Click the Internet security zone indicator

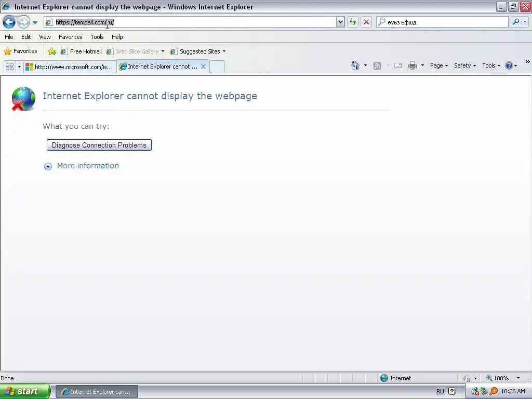[x=395, y=378]
